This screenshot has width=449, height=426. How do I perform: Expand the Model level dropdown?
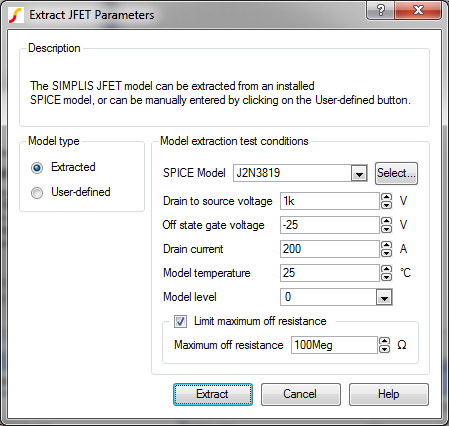[x=384, y=297]
